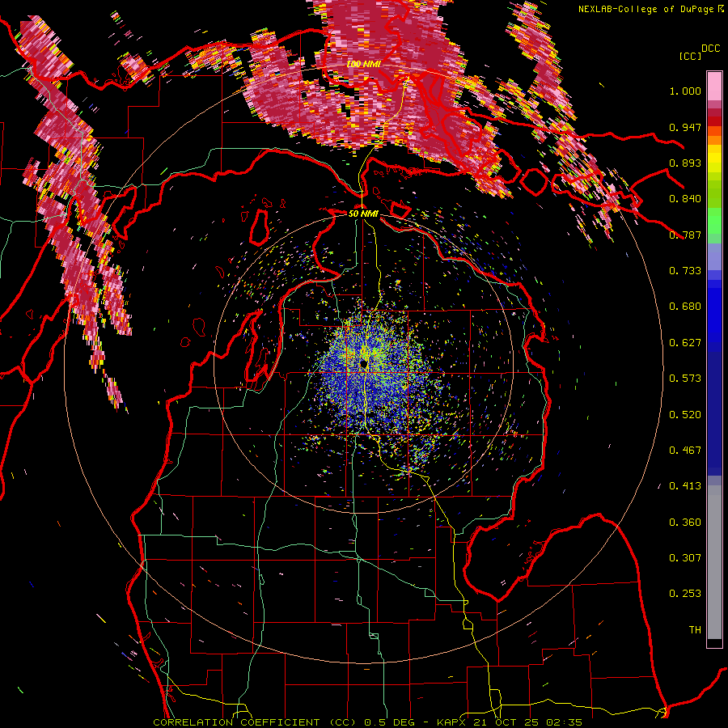This screenshot has width=728, height=728.
Task: Click the 0.413 legend value
Action: click(685, 486)
